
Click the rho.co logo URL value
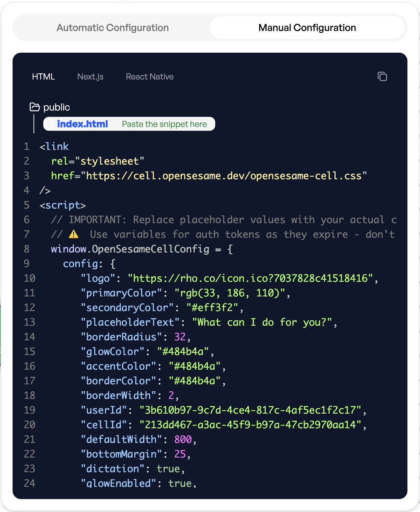253,278
